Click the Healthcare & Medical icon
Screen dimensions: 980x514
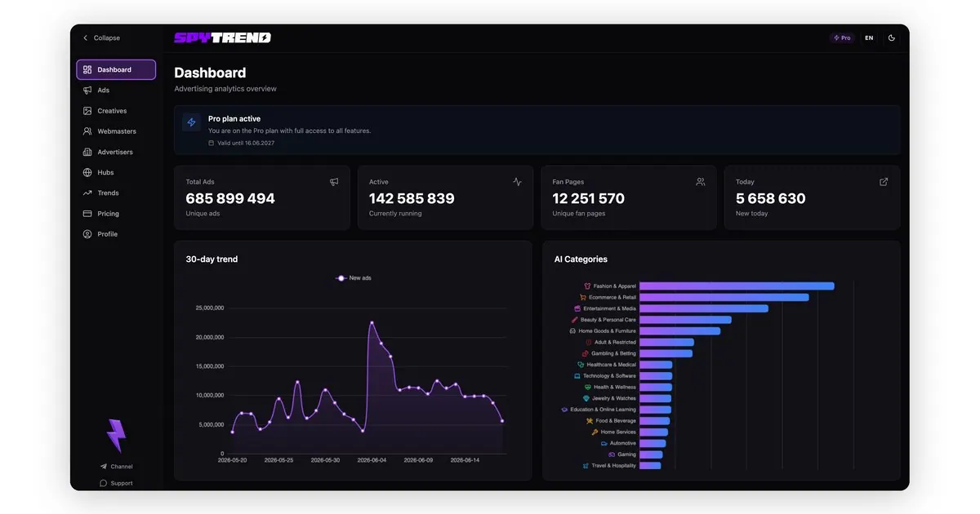581,365
